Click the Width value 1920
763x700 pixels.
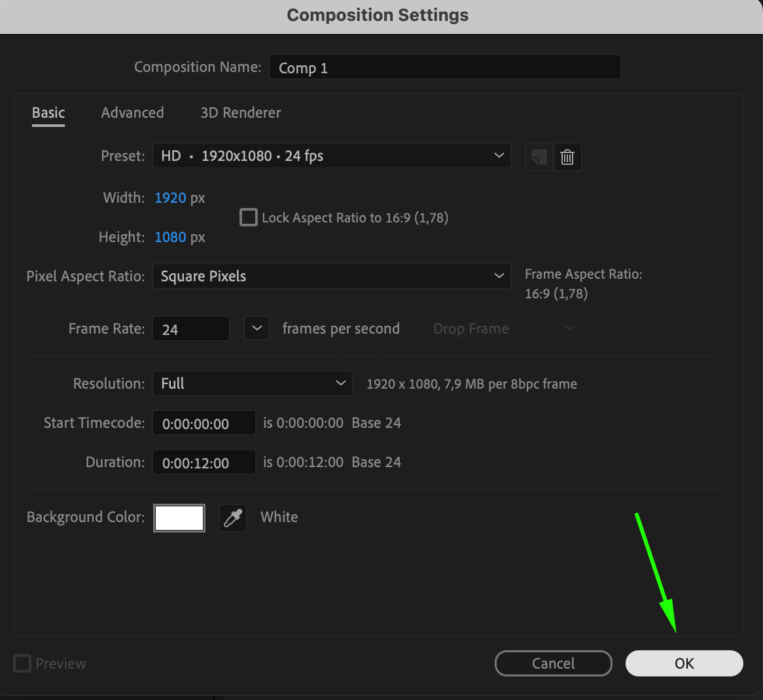coord(170,198)
